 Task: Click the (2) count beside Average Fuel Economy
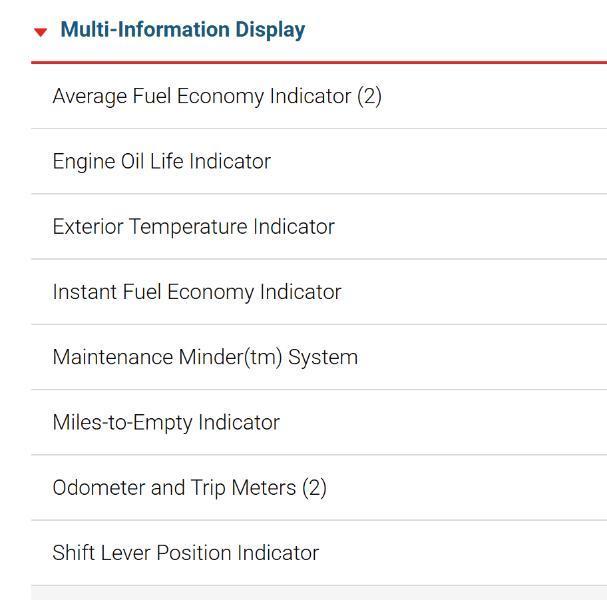click(x=369, y=96)
